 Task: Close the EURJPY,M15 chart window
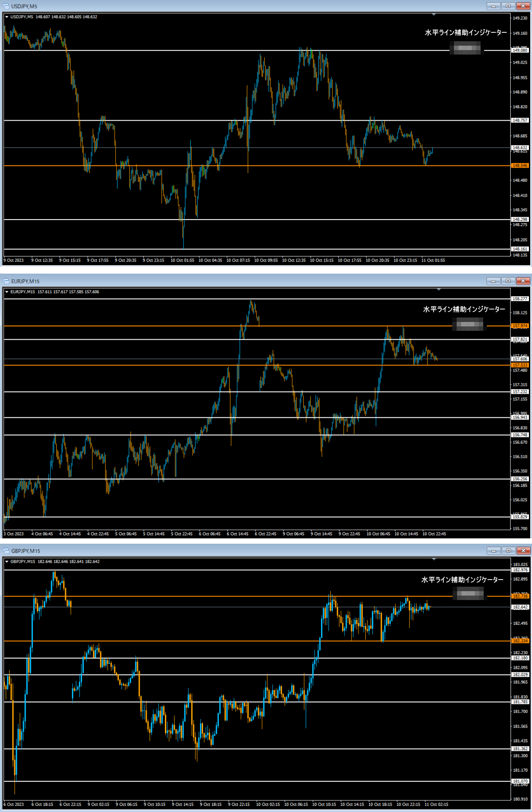523,281
